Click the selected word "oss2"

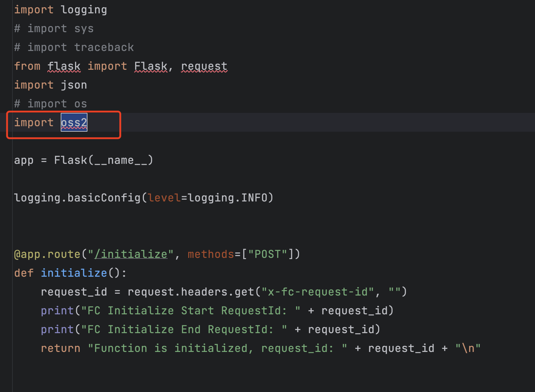pos(74,123)
